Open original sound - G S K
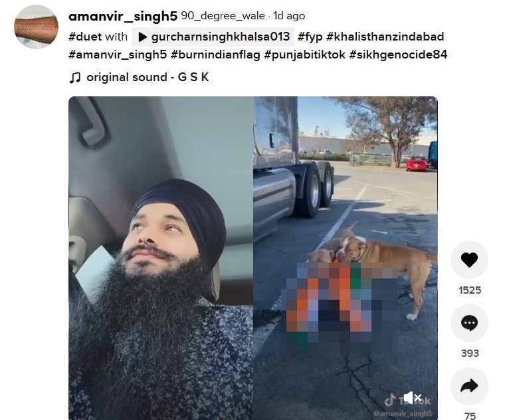 148,78
